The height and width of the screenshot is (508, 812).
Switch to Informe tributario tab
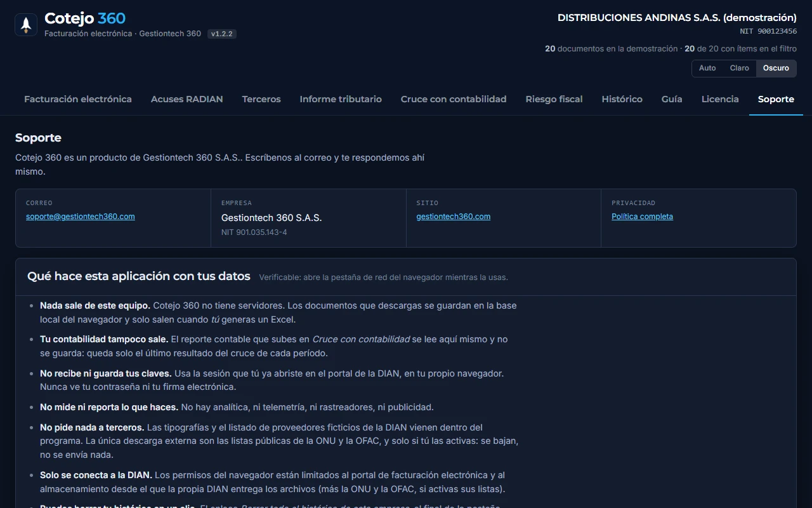click(x=341, y=99)
